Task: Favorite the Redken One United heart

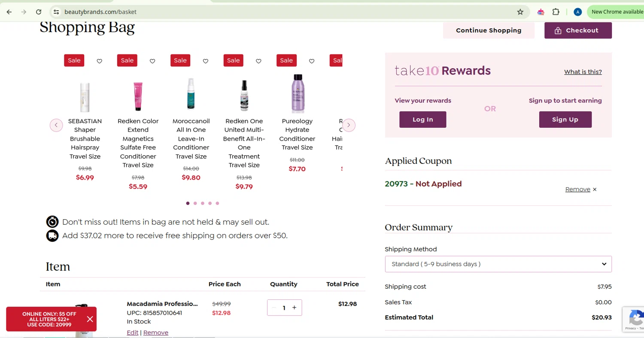Action: tap(258, 61)
